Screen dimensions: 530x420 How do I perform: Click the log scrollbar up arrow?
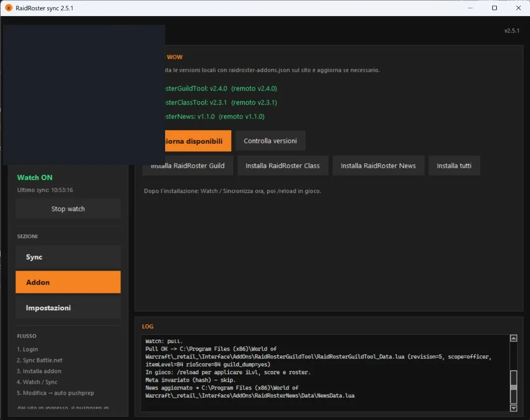pyautogui.click(x=513, y=338)
